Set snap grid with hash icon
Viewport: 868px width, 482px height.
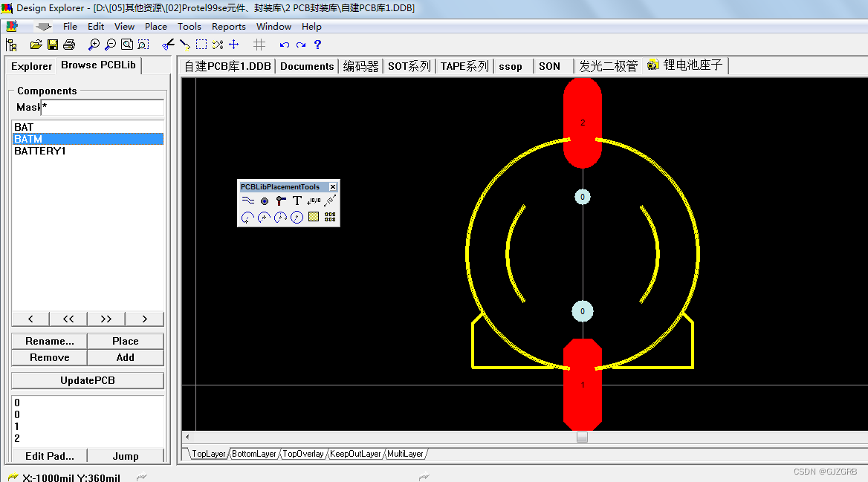click(x=259, y=45)
